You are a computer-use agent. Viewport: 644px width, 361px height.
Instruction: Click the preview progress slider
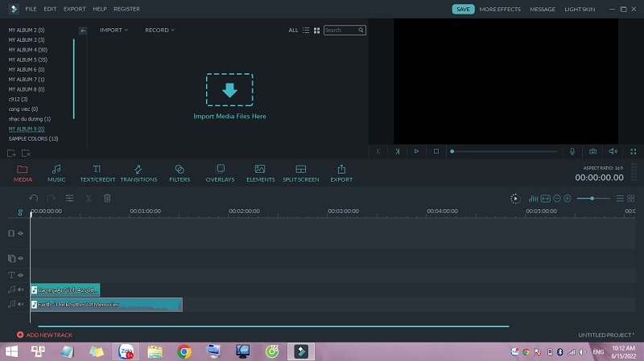click(x=505, y=151)
